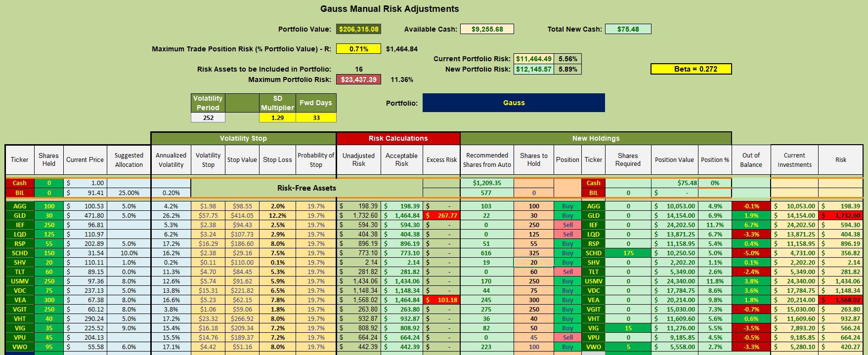Click GLD shares held value 30

pos(49,215)
